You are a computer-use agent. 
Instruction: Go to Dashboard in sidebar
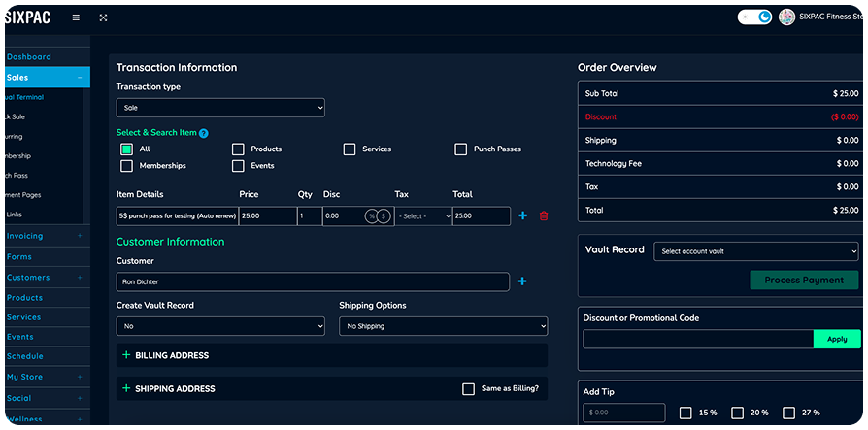click(29, 57)
